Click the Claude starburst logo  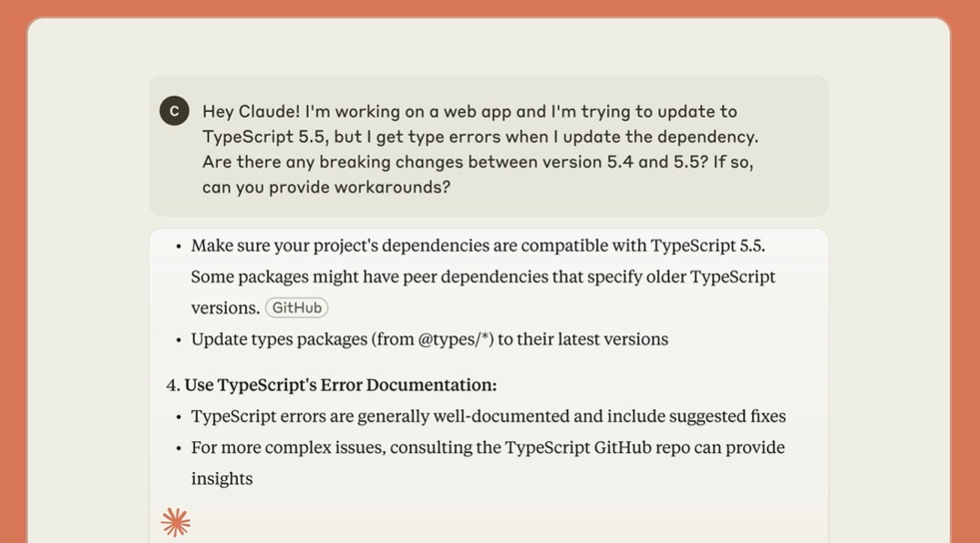176,522
